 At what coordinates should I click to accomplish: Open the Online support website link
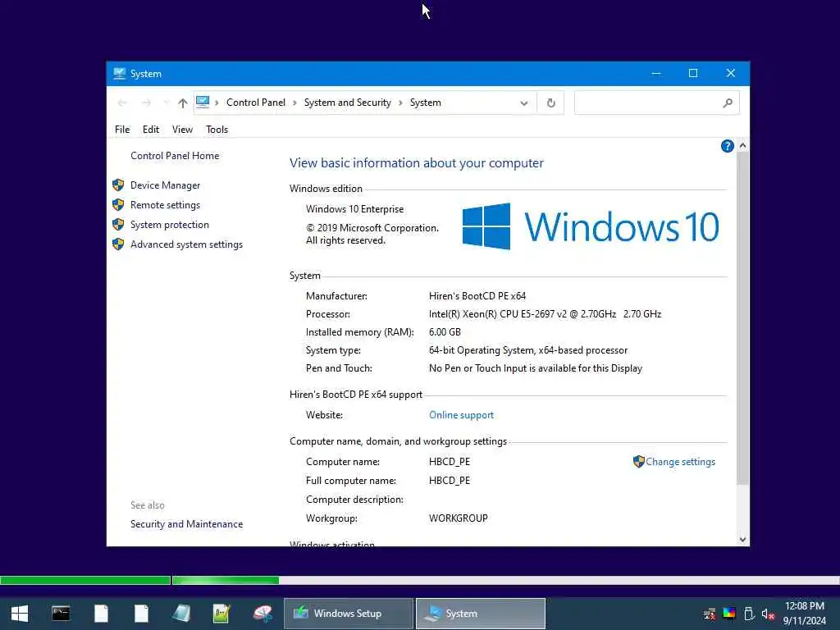tap(461, 415)
